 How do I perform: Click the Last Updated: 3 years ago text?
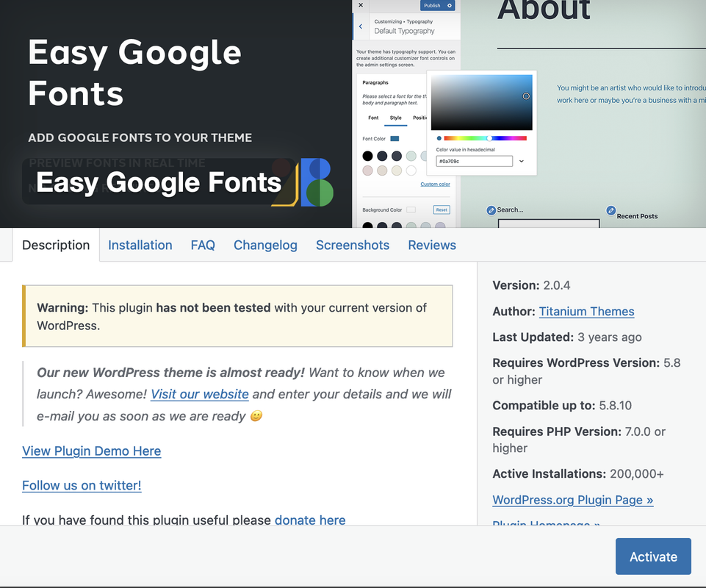pos(567,337)
